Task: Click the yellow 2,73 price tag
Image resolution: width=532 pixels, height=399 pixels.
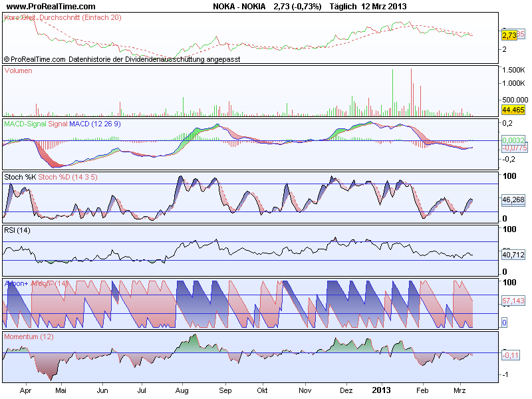Action: click(x=509, y=35)
